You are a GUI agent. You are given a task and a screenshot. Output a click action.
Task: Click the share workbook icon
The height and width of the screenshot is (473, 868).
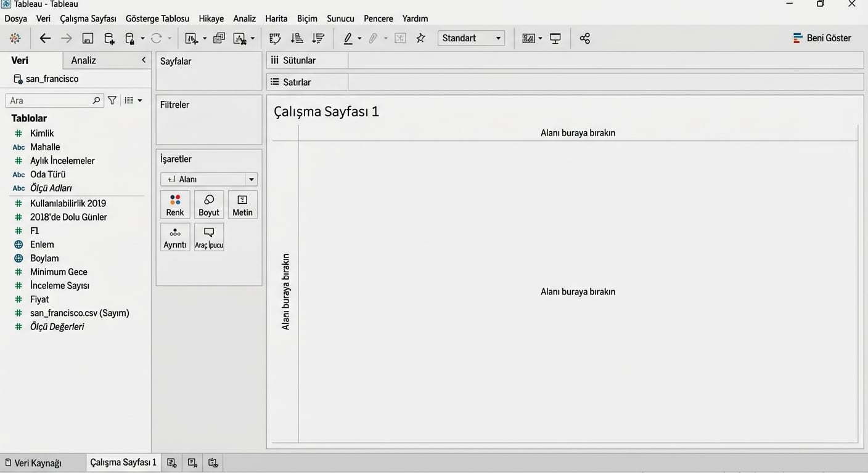tap(584, 38)
